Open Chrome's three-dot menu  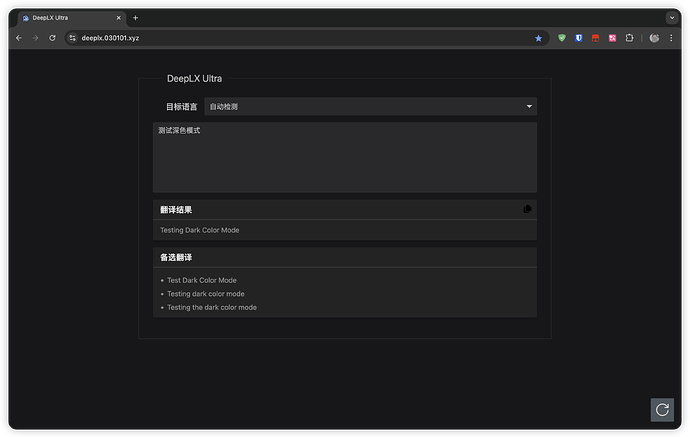click(671, 38)
